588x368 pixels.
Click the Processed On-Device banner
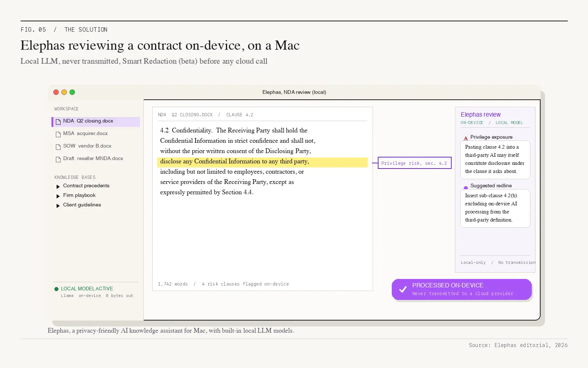[x=462, y=289]
